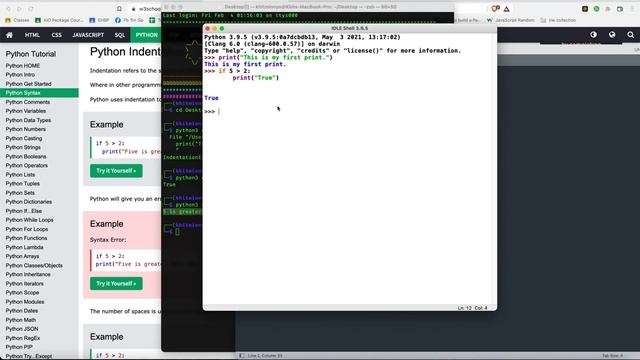The width and height of the screenshot is (640, 360).
Task: Go to the W3Schools home icon
Action: [x=9, y=35]
